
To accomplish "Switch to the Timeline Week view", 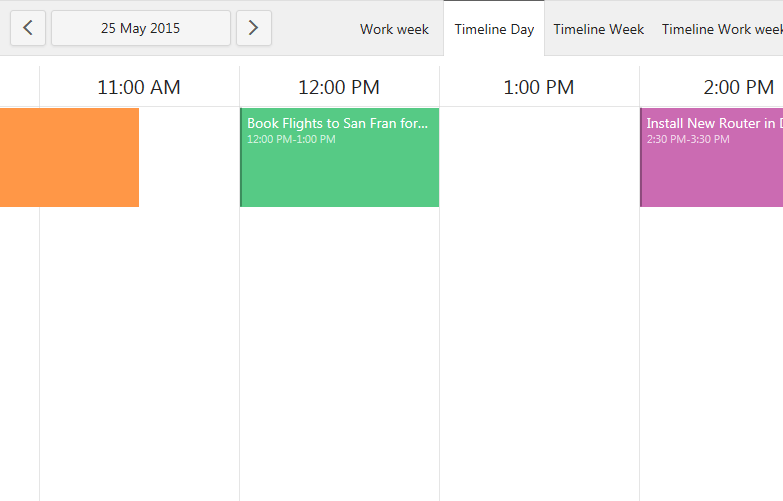I will coord(598,29).
